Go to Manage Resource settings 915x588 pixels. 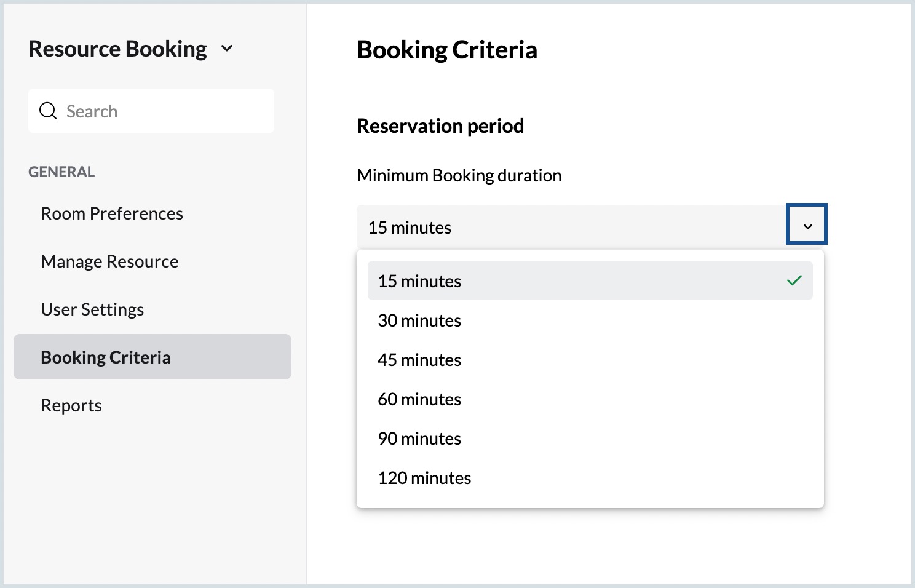click(x=109, y=261)
